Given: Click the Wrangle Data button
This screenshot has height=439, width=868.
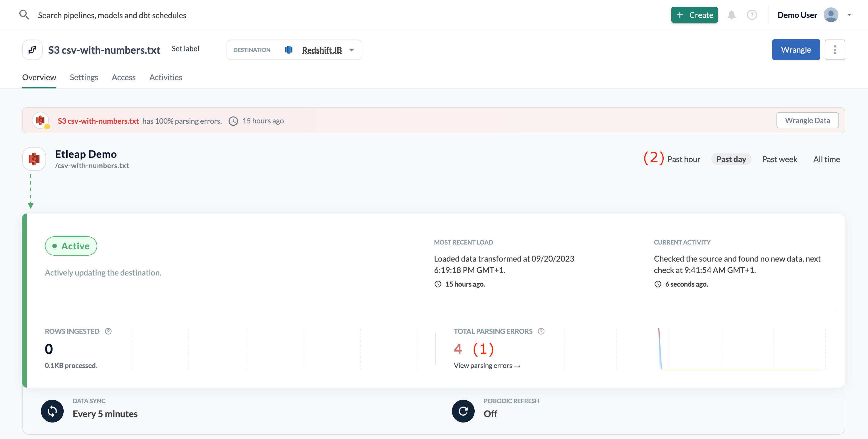Looking at the screenshot, I should [807, 120].
